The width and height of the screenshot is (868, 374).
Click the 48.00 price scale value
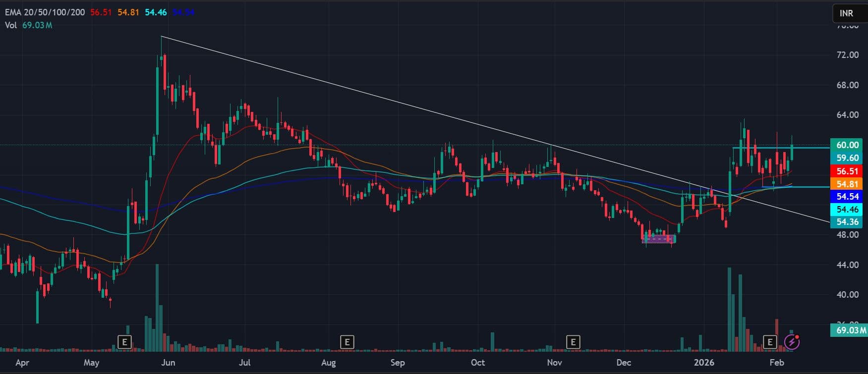[x=848, y=235]
